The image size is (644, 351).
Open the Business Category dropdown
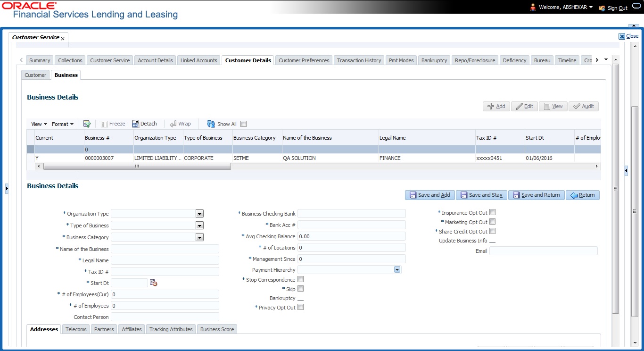199,237
